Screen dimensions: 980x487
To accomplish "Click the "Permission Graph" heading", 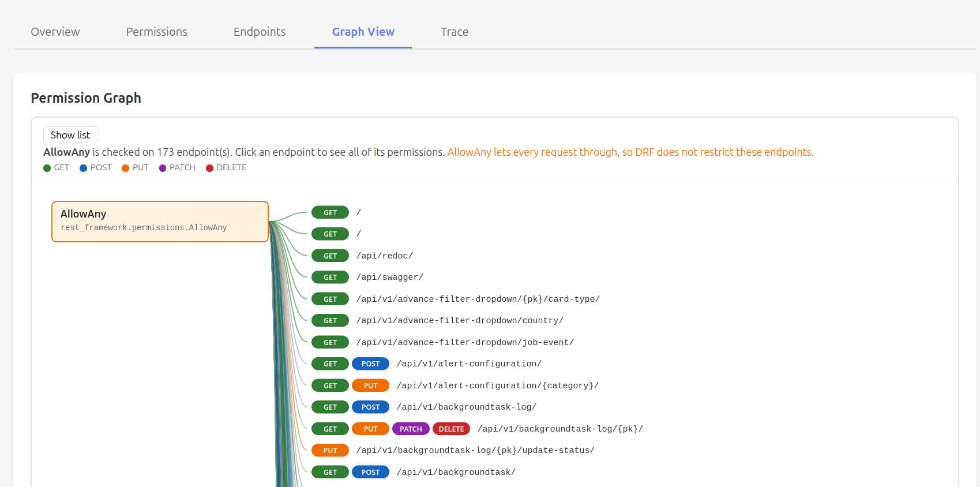I will (x=86, y=98).
